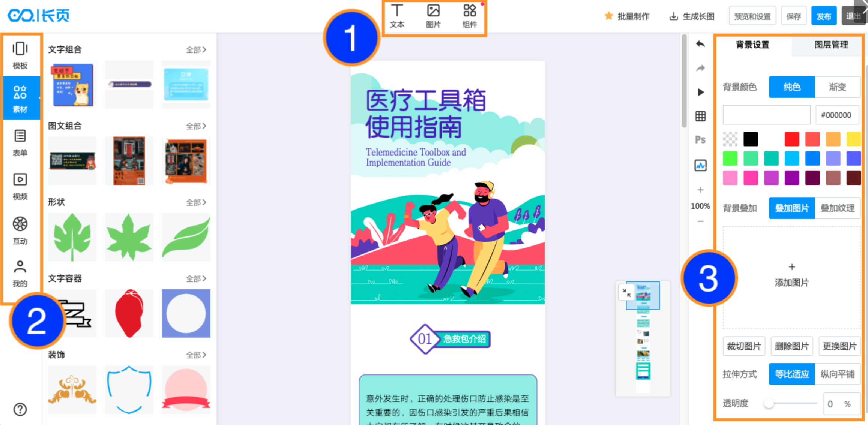This screenshot has width=868, height=425.
Task: Click the undo arrow icon
Action: point(700,44)
